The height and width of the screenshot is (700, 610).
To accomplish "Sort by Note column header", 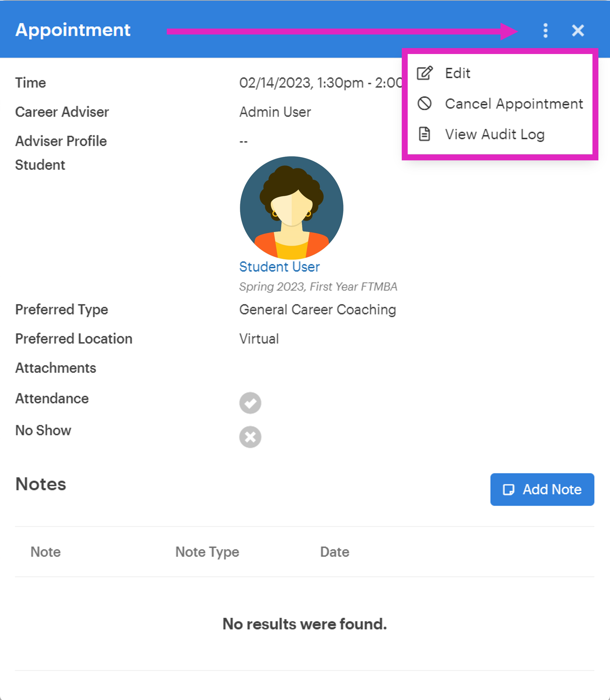I will (x=46, y=552).
